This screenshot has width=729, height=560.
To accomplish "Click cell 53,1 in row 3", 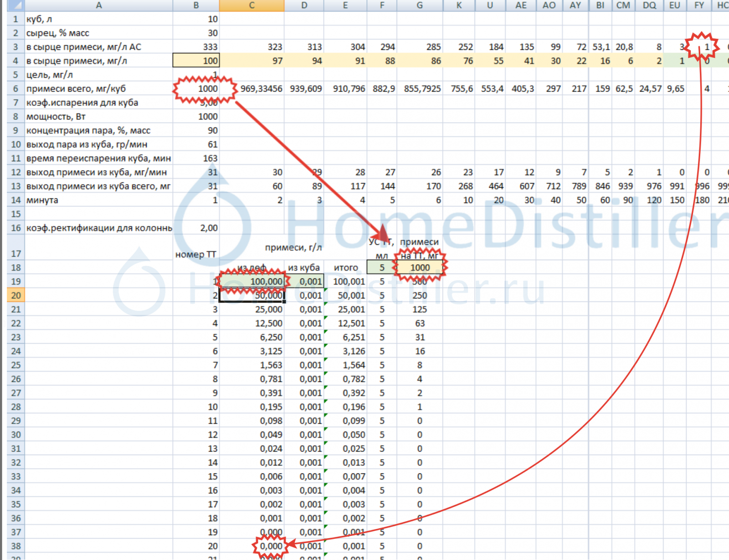I will (x=601, y=47).
